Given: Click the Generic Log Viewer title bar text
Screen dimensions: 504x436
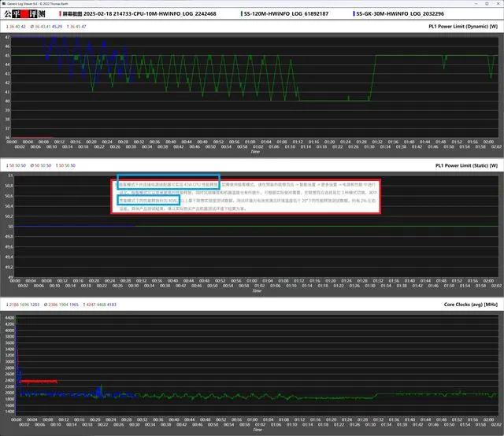Looking at the screenshot, I should coord(39,2).
